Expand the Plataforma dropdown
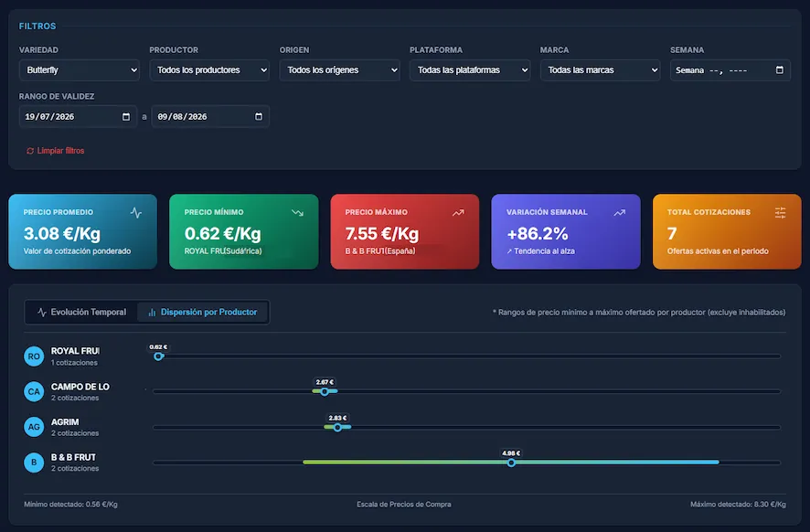 [470, 70]
